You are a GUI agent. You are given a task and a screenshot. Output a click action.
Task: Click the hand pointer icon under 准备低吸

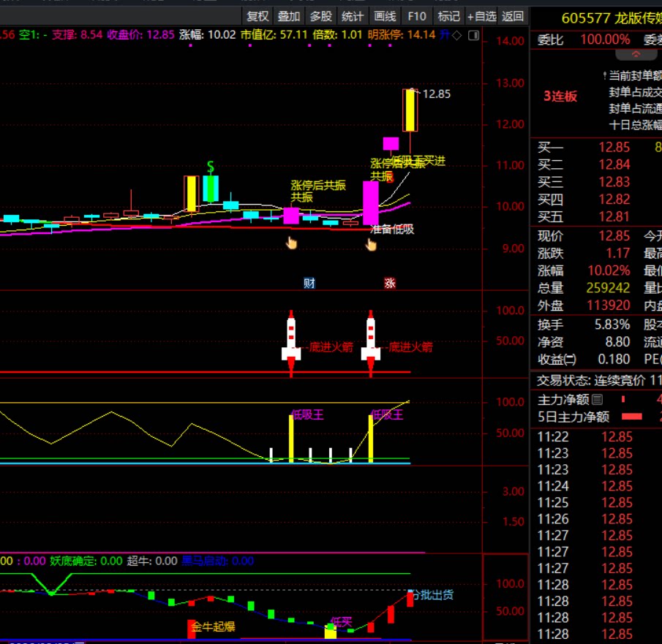[x=371, y=244]
